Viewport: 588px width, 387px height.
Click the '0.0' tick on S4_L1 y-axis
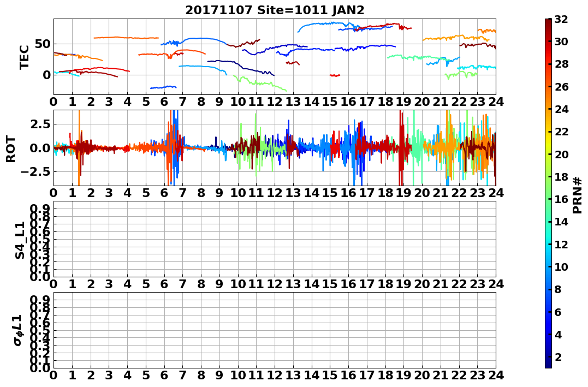click(40, 277)
